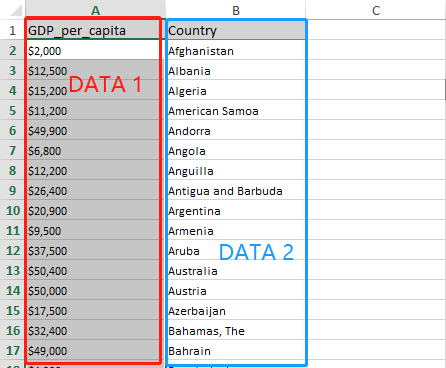Click empty cell C1
446x368 pixels.
pyautogui.click(x=376, y=30)
